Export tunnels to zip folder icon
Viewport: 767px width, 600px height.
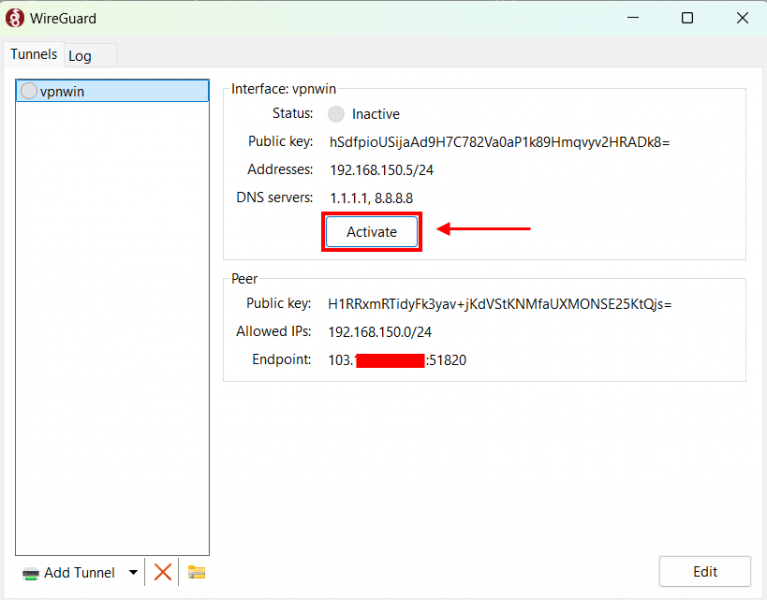coord(196,572)
